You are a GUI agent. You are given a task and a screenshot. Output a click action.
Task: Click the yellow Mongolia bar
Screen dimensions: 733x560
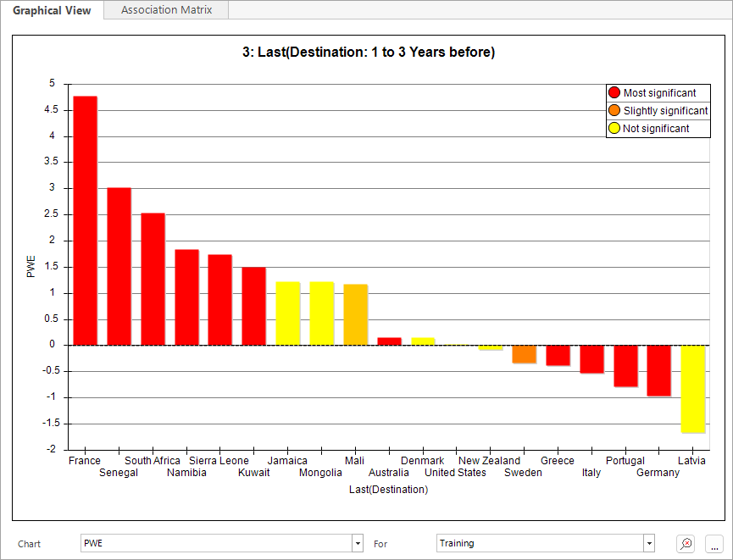tap(322, 313)
